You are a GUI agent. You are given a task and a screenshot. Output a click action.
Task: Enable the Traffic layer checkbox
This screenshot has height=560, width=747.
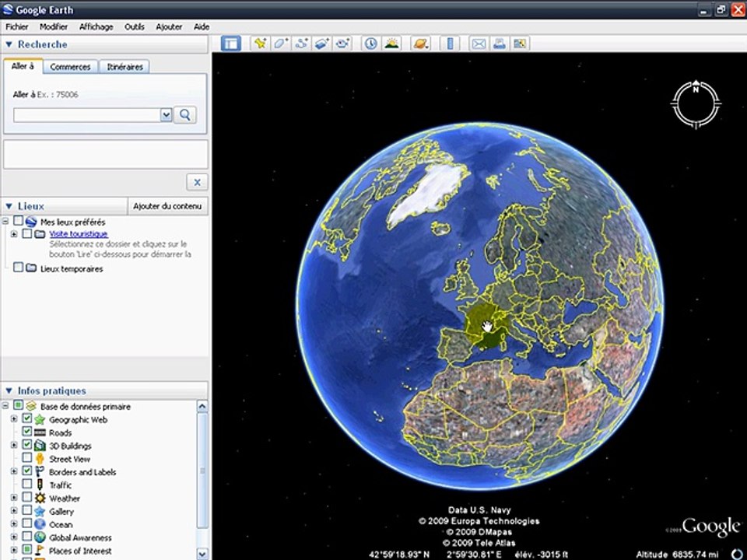[x=27, y=484]
